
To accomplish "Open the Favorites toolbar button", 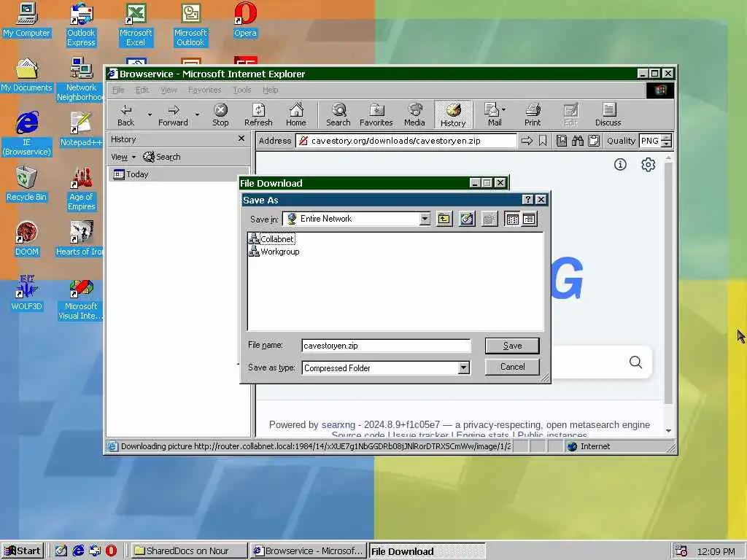I will click(376, 114).
